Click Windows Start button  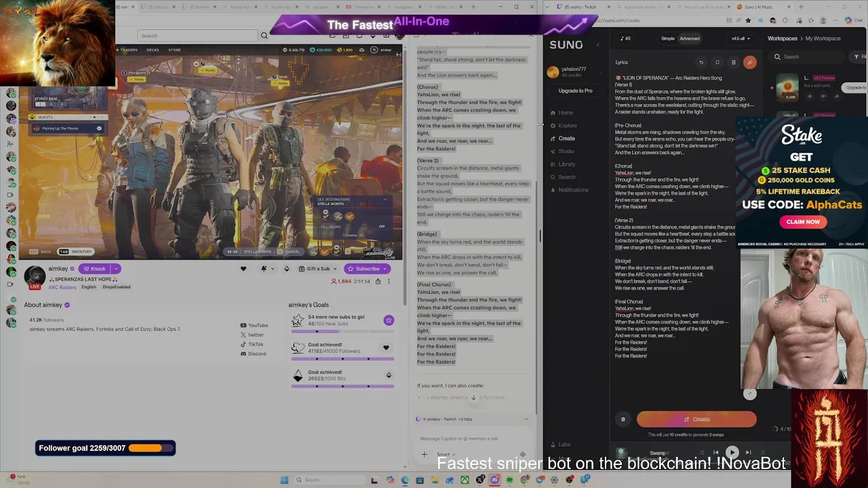[284, 480]
